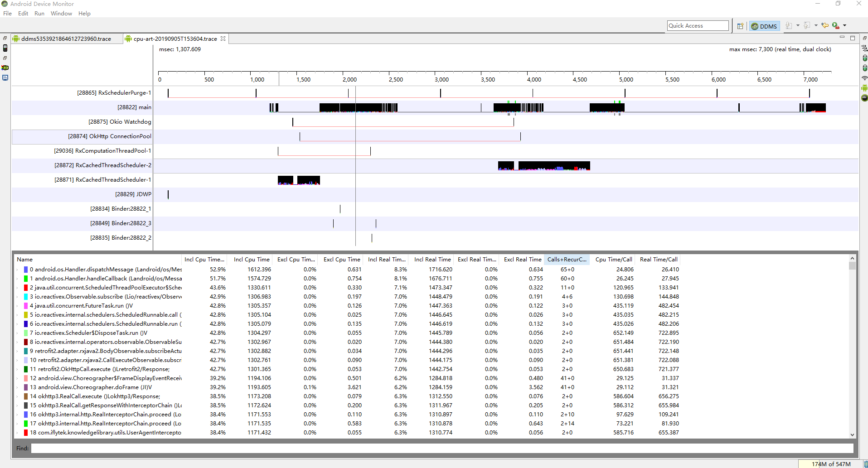Click the red swatch of ScheduledThreadPoolExecutor row
The height and width of the screenshot is (468, 868).
[x=26, y=288]
